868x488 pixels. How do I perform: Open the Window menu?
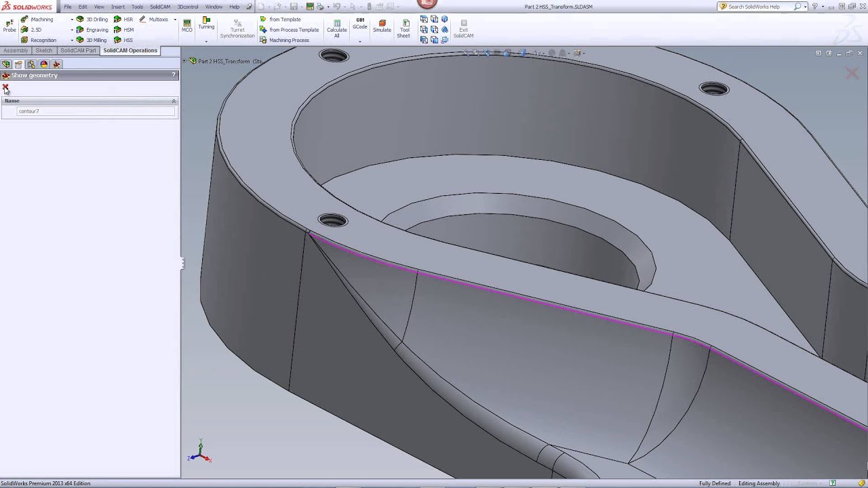pyautogui.click(x=214, y=7)
